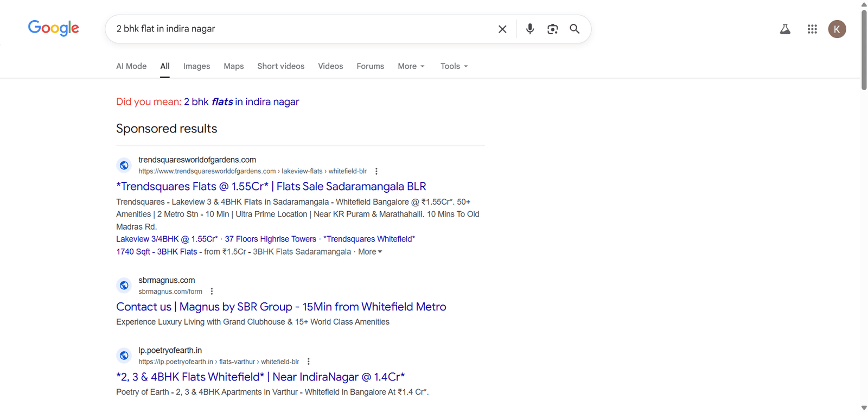
Task: Open the Google apps grid
Action: [812, 29]
